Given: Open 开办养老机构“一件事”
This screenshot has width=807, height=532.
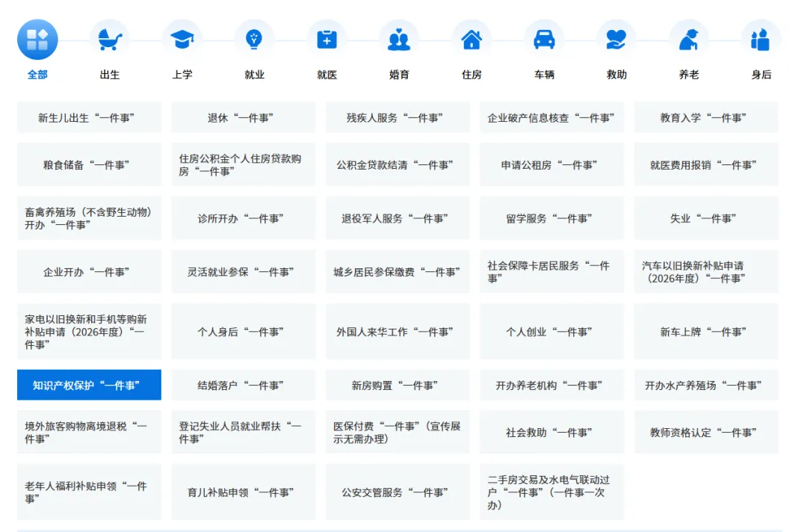Looking at the screenshot, I should click(551, 385).
